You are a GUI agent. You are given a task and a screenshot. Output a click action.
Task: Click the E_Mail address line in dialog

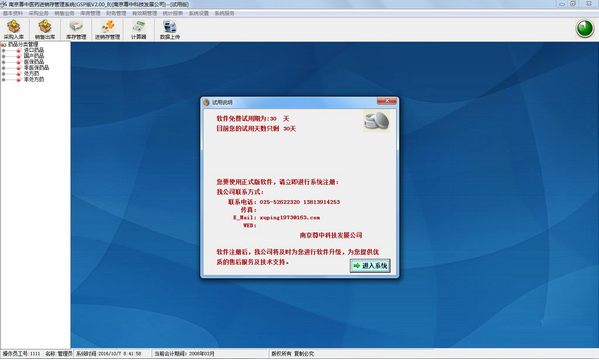[x=277, y=217]
